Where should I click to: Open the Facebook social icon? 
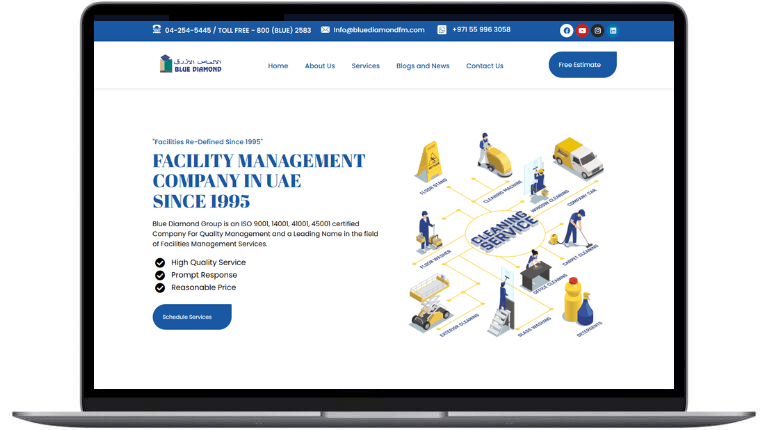coord(567,30)
